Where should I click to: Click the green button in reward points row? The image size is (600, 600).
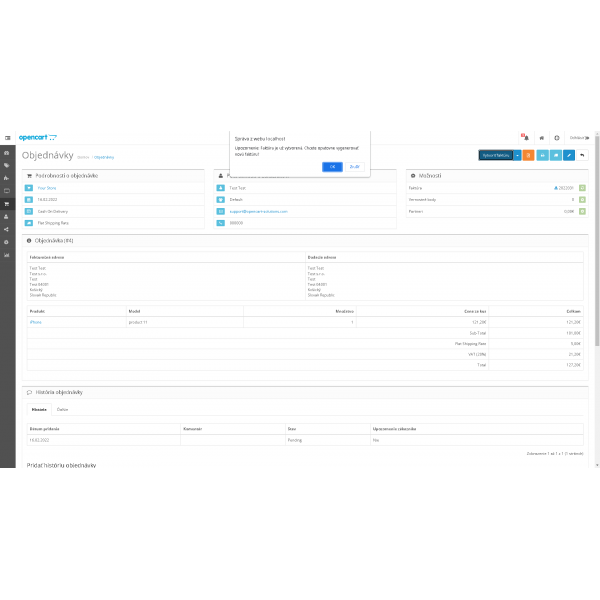[x=582, y=199]
